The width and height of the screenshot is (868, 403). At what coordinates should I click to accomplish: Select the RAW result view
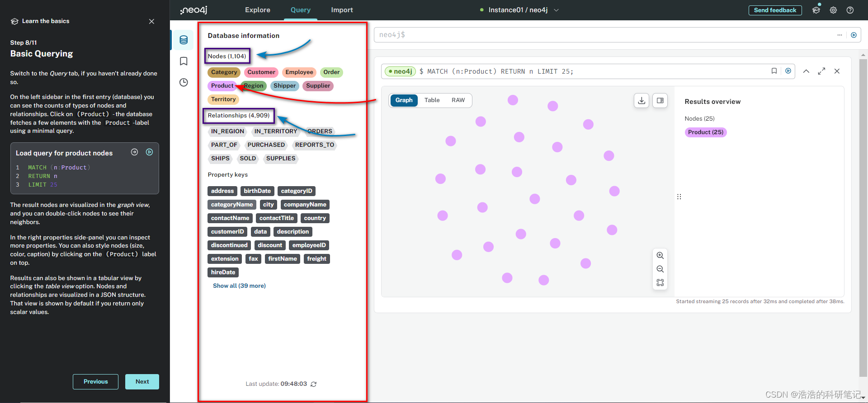(x=458, y=100)
